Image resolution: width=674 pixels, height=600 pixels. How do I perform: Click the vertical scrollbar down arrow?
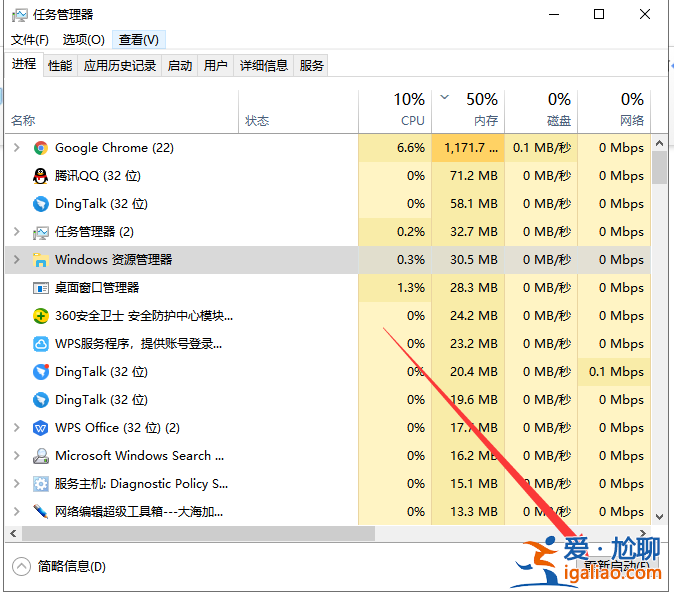tap(659, 517)
